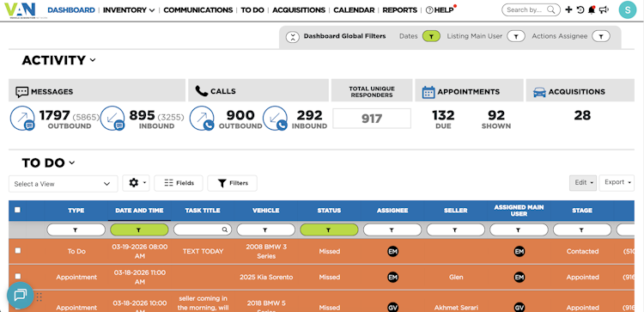Image resolution: width=644 pixels, height=312 pixels.
Task: Tick the select-all checkbox in table header
Action: [17, 210]
